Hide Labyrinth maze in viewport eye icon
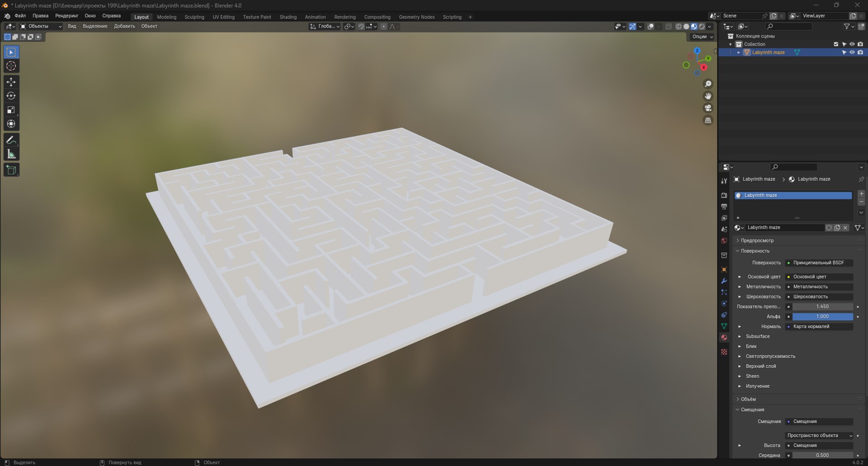This screenshot has height=466, width=868. 852,52
